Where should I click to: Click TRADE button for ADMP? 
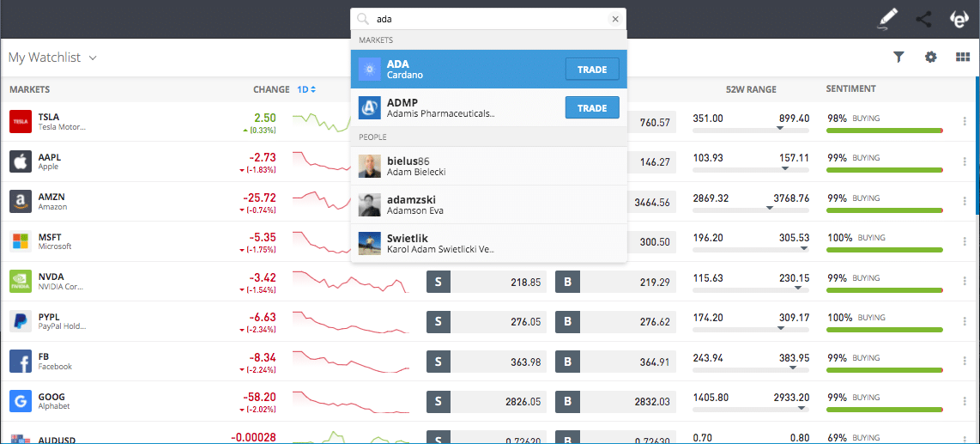pyautogui.click(x=592, y=107)
